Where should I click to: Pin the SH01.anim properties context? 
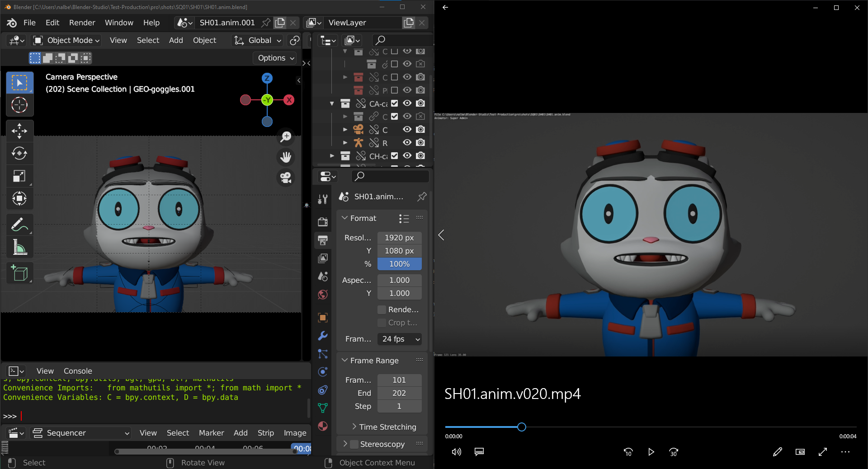coord(422,197)
